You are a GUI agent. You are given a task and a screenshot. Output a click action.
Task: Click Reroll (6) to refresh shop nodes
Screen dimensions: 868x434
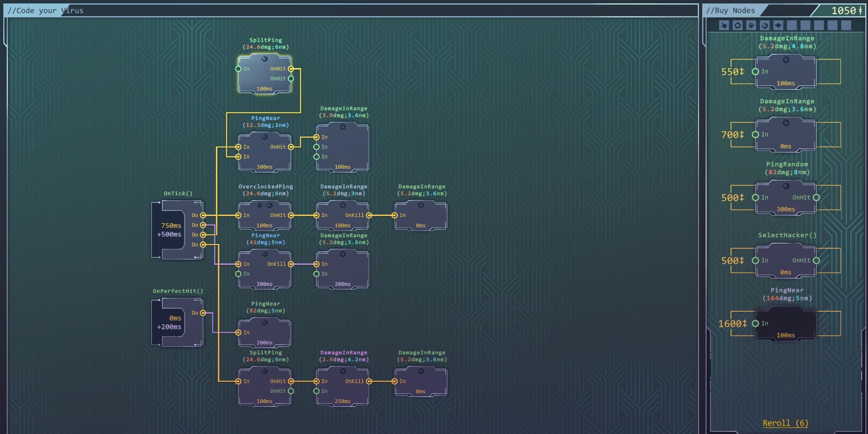(x=786, y=423)
